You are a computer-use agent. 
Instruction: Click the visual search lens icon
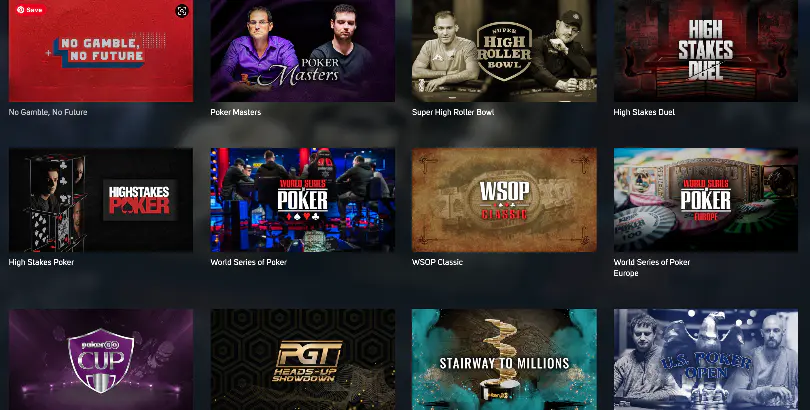[182, 11]
